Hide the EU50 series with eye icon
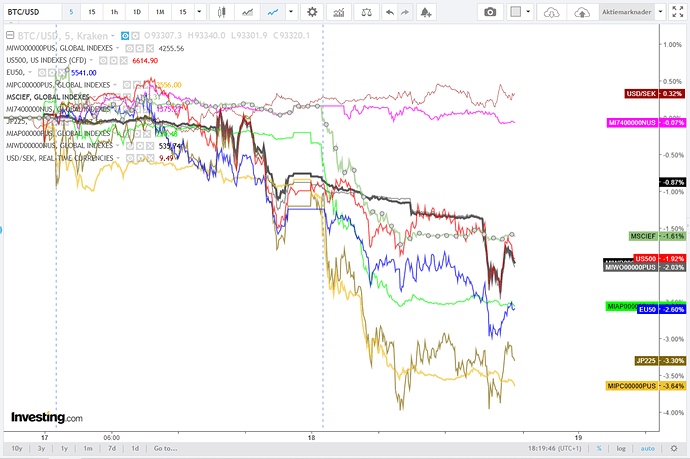 [x=42, y=73]
